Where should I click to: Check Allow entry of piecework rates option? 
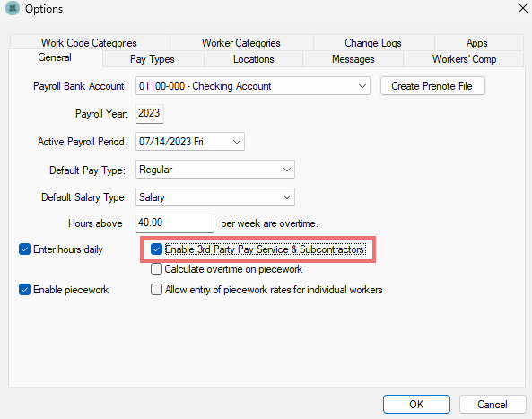click(x=156, y=290)
